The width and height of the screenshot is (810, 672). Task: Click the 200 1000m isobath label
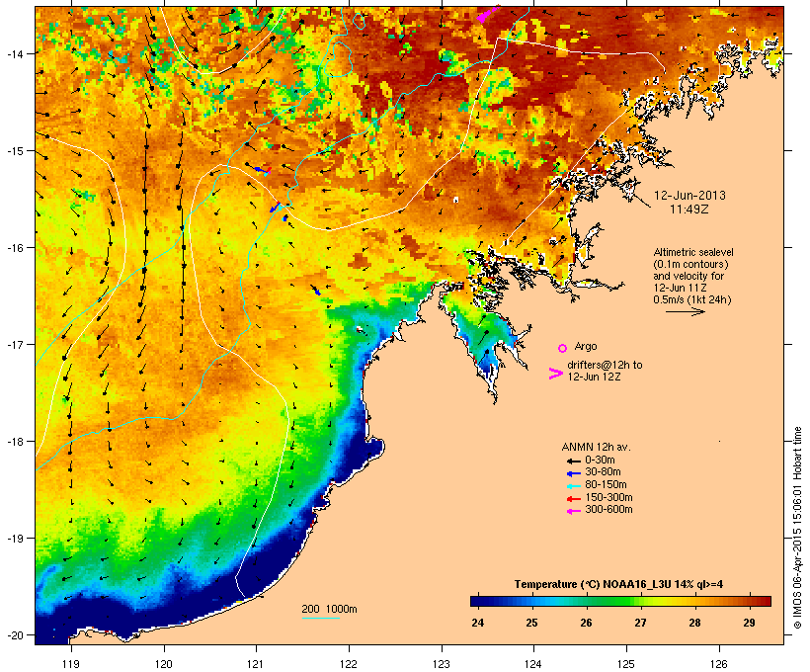click(329, 609)
